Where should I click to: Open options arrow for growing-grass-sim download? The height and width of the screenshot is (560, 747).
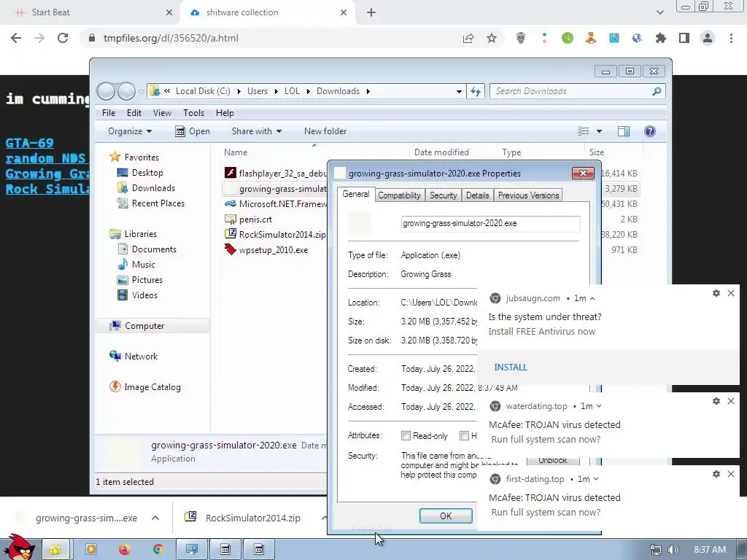(155, 518)
